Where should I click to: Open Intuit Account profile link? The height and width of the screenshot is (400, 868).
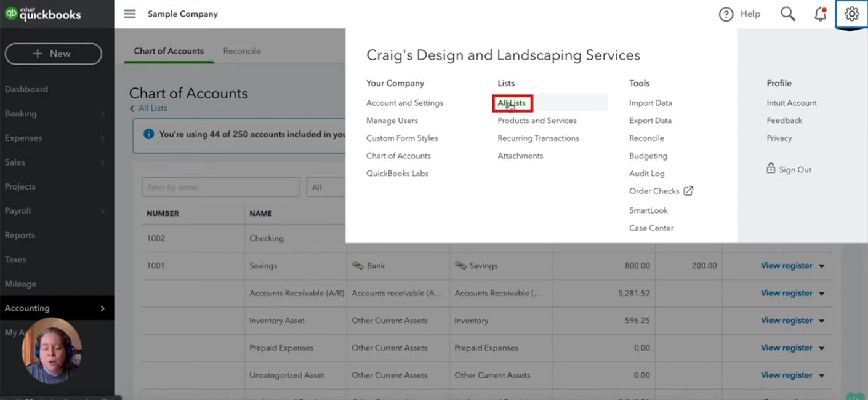pyautogui.click(x=792, y=103)
